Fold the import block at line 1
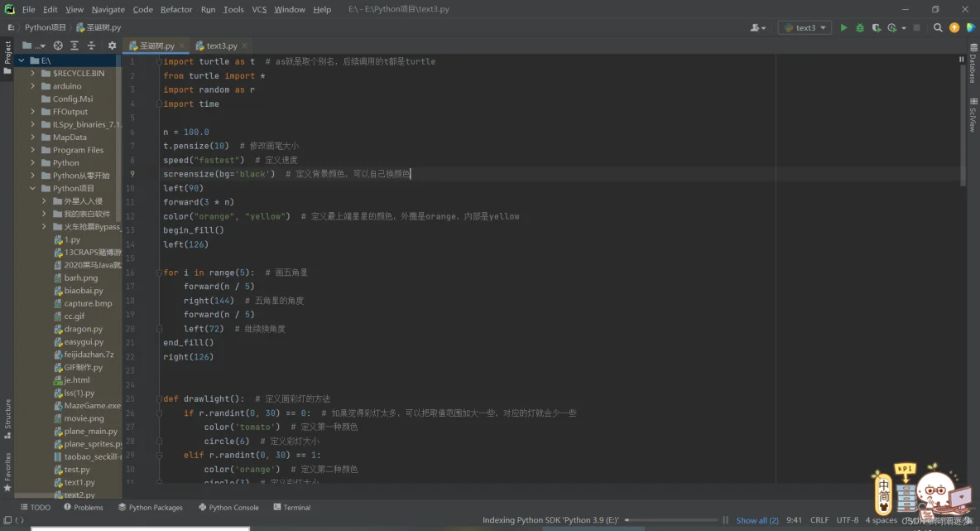Image resolution: width=980 pixels, height=531 pixels. (159, 61)
